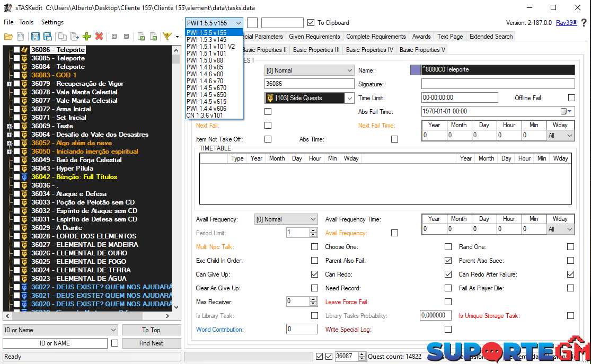Click the calendar icon in Abs Fail Time
The width and height of the screenshot is (591, 364).
click(x=564, y=111)
